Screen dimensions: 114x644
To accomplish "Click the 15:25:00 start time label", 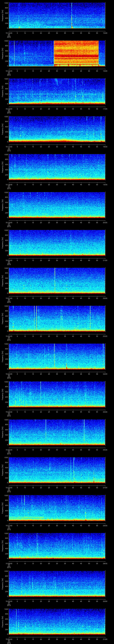I will (x=9, y=450).
